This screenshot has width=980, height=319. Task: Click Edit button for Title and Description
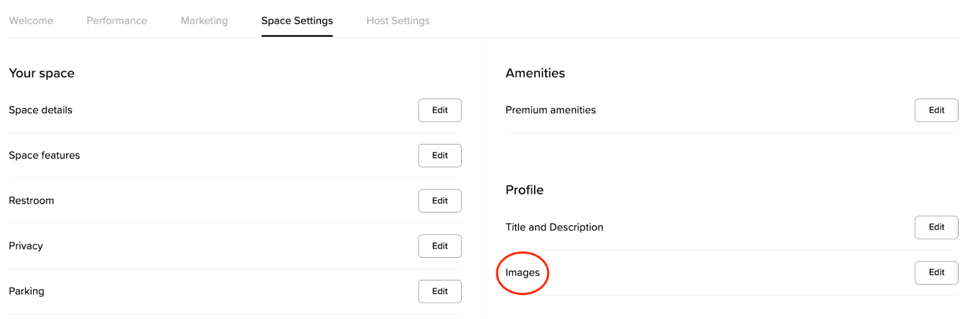[936, 227]
